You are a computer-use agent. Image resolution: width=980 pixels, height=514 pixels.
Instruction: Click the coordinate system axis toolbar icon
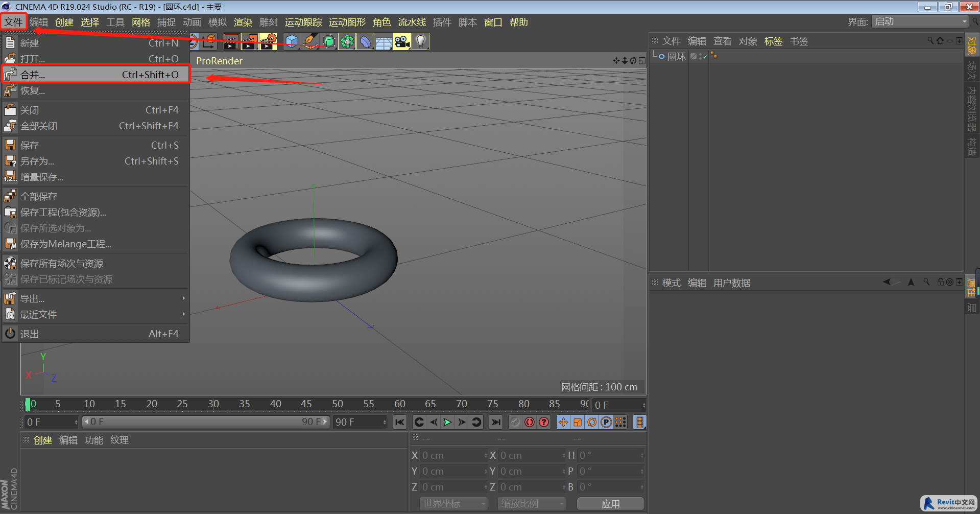pos(208,42)
